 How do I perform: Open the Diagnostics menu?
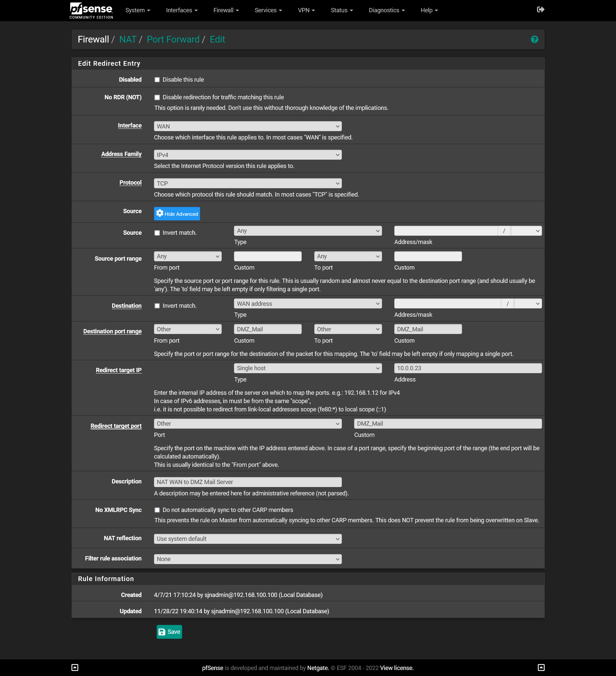pyautogui.click(x=386, y=10)
